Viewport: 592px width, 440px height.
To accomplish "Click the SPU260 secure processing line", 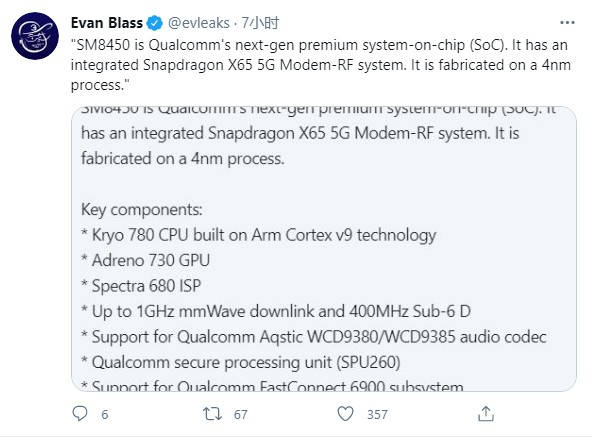I will [x=240, y=362].
